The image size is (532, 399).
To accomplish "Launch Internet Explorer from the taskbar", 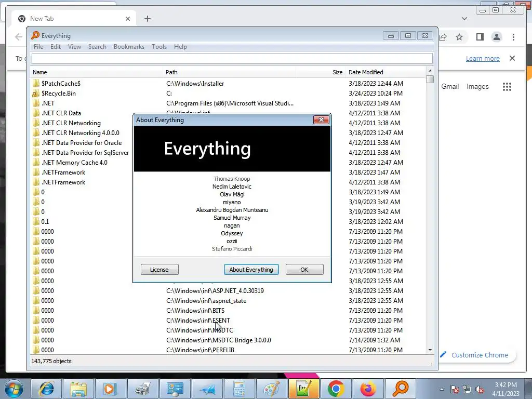I will [x=46, y=389].
